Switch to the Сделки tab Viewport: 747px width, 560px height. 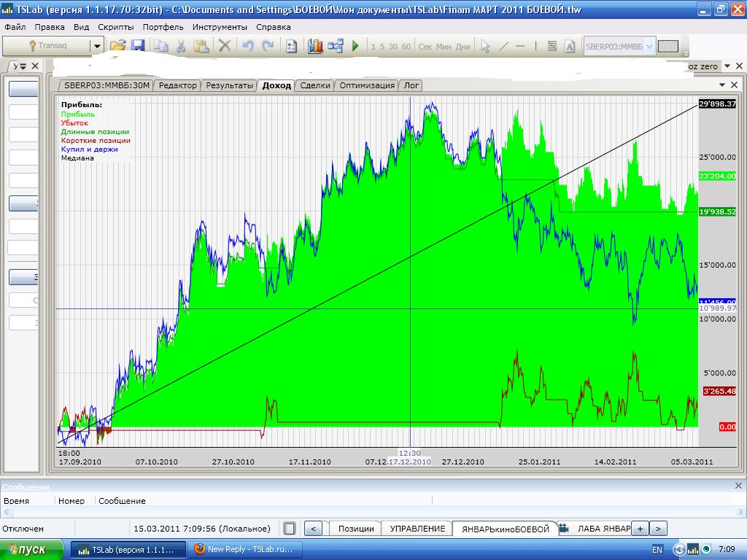[315, 85]
